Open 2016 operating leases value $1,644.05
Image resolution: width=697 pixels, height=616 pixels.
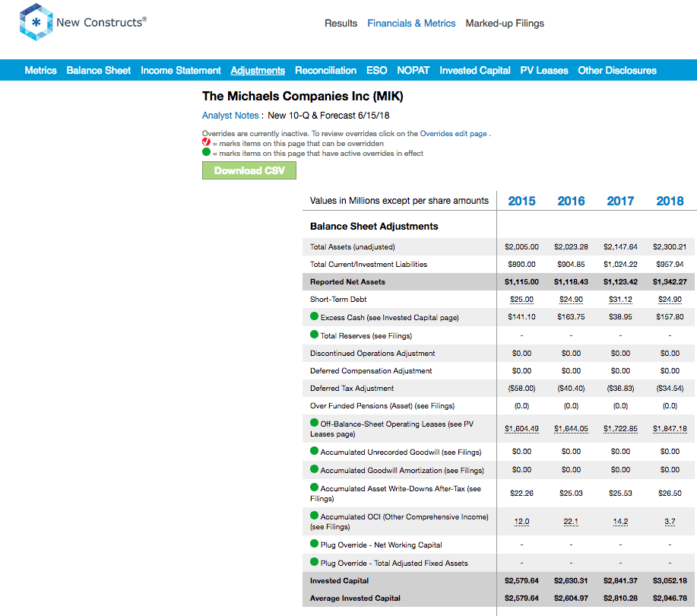click(x=571, y=429)
